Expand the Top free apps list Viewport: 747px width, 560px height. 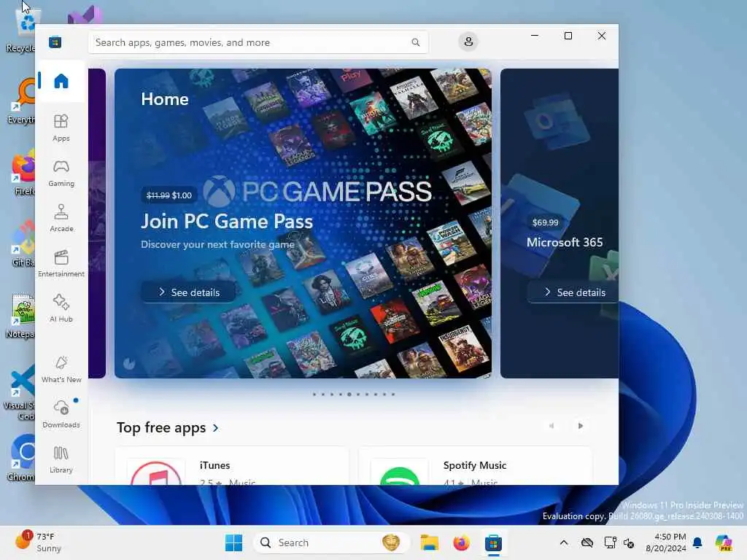pyautogui.click(x=168, y=427)
